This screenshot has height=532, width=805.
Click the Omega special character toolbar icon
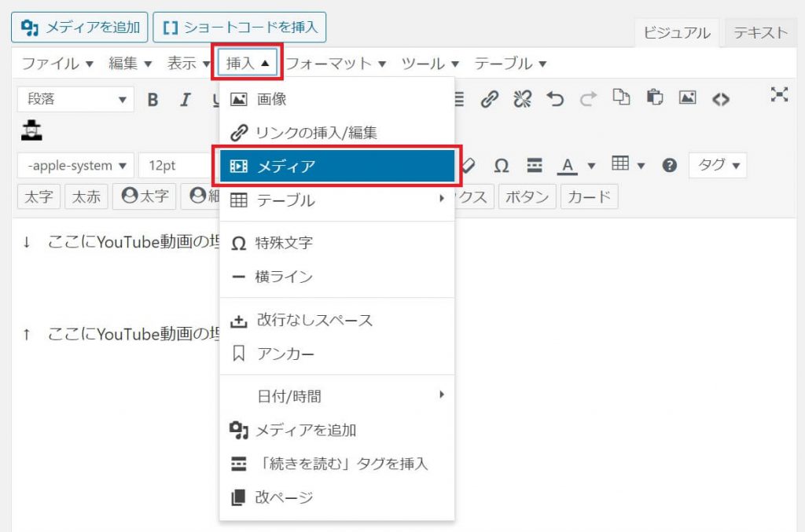click(501, 165)
